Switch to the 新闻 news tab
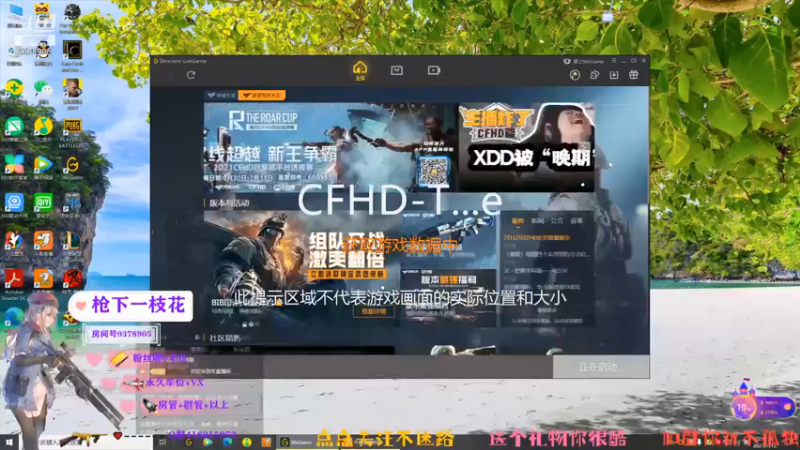The height and width of the screenshot is (450, 800). [537, 221]
